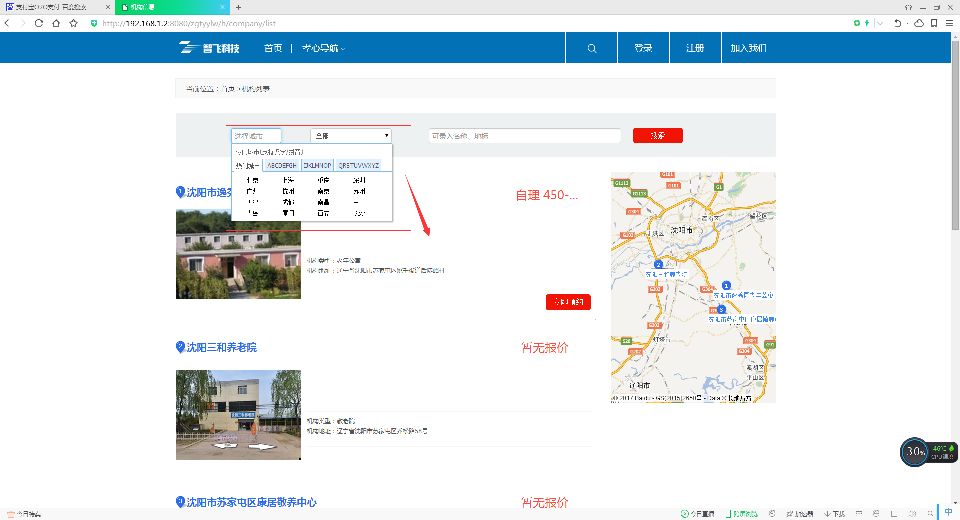The height and width of the screenshot is (520, 960).
Task: Expand the 中心导航 navigation menu
Action: click(323, 48)
